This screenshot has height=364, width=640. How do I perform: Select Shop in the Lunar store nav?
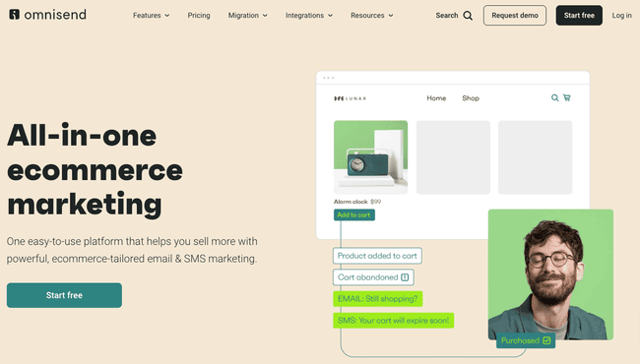471,98
